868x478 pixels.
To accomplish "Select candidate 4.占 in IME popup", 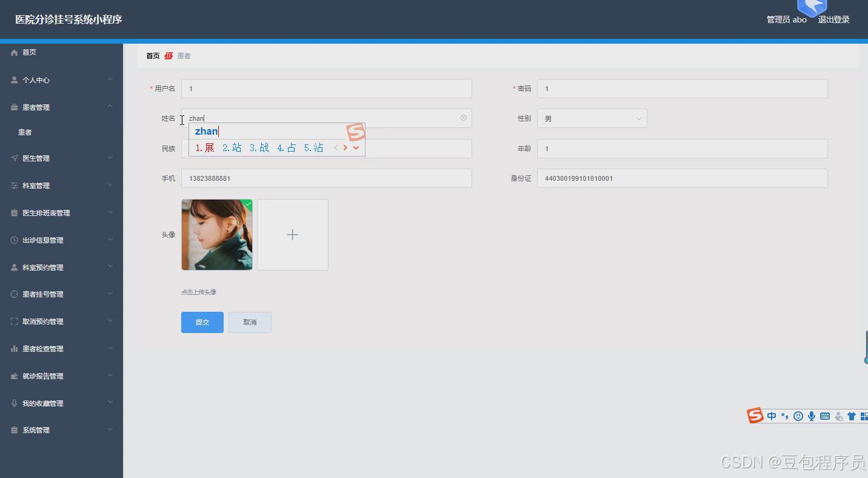I will pyautogui.click(x=287, y=147).
